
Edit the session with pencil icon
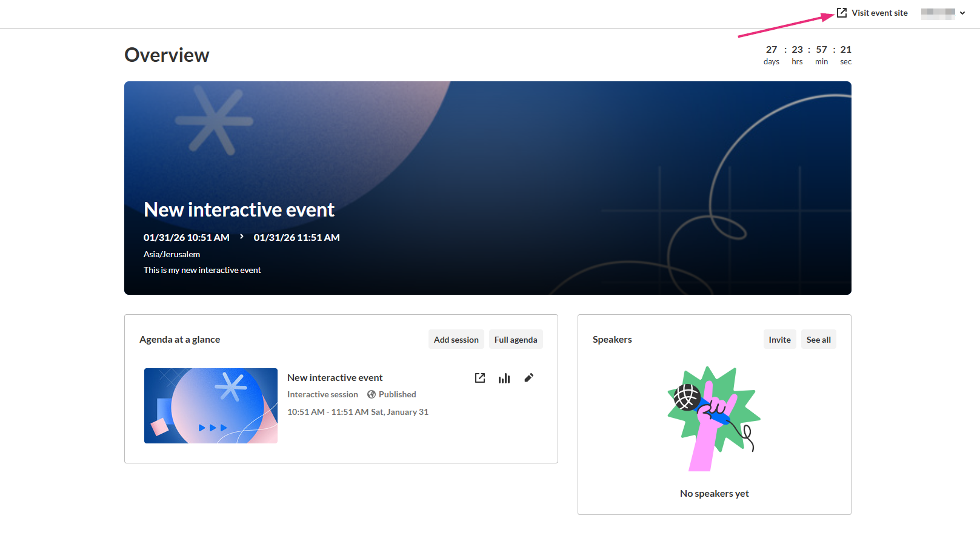pos(528,378)
